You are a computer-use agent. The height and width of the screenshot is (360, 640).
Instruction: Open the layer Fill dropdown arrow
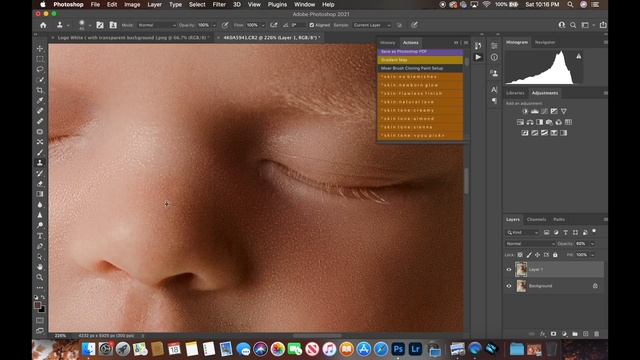(x=592, y=255)
